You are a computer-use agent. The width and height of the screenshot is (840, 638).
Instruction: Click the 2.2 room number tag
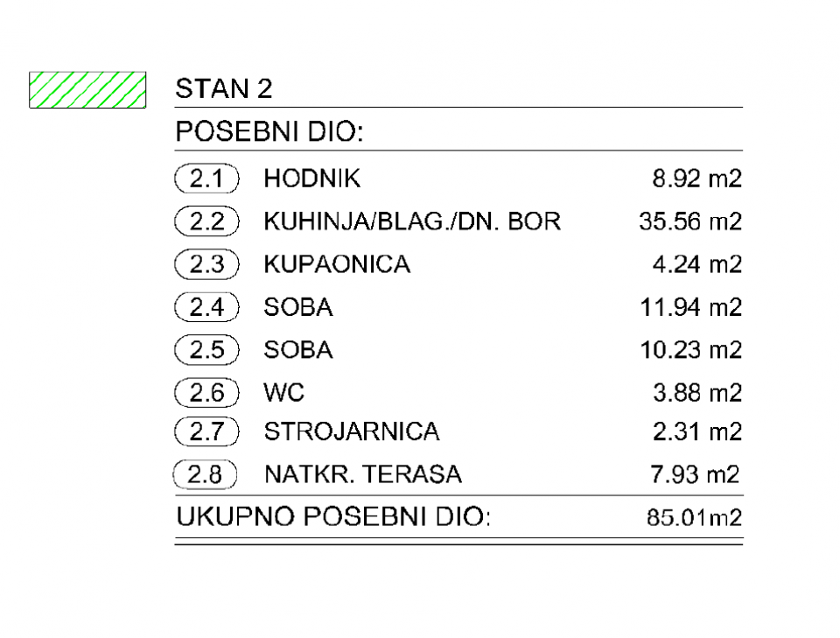click(207, 222)
